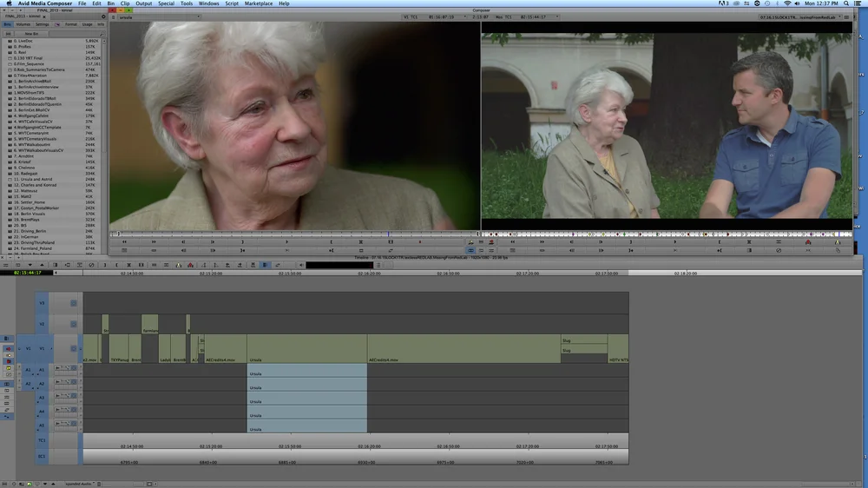868x488 pixels.
Task: Toggle the V2 track video monitor icon
Action: [73, 324]
